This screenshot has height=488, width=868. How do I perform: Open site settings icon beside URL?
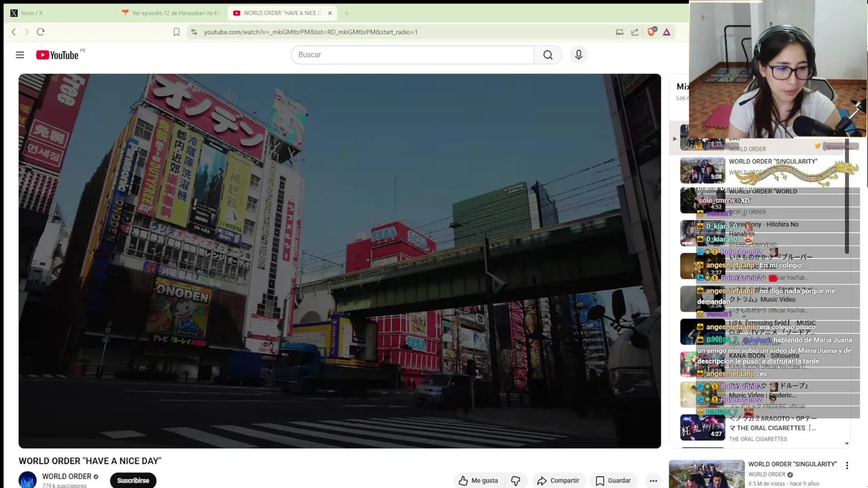click(x=194, y=32)
